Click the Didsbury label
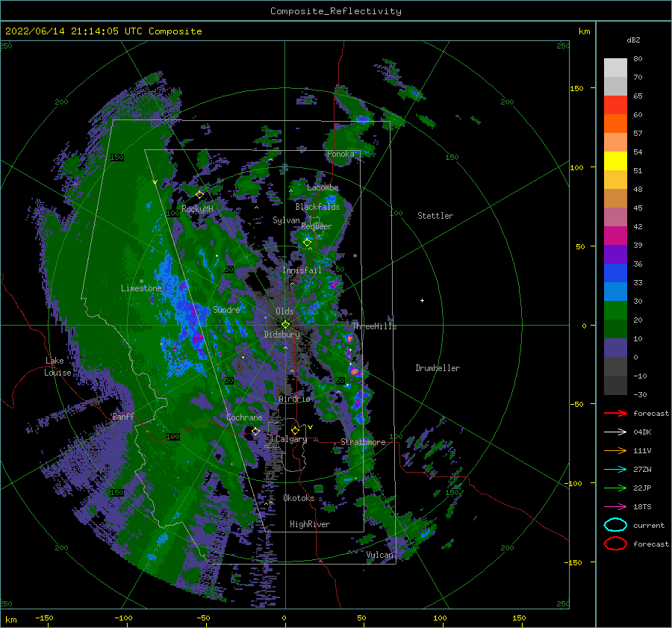Screen dimensions: 672x628 pyautogui.click(x=282, y=335)
